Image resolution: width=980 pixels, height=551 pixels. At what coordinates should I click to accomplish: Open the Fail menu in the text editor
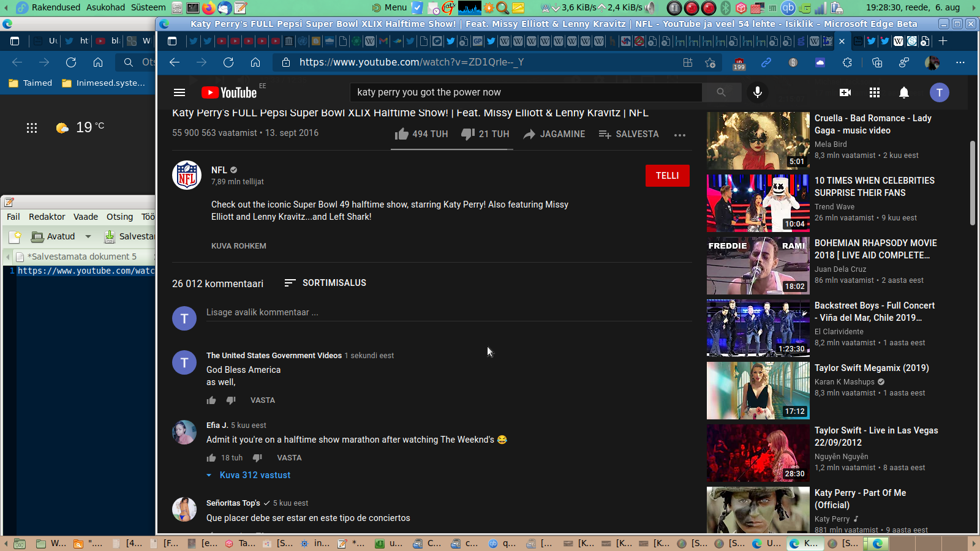point(13,217)
